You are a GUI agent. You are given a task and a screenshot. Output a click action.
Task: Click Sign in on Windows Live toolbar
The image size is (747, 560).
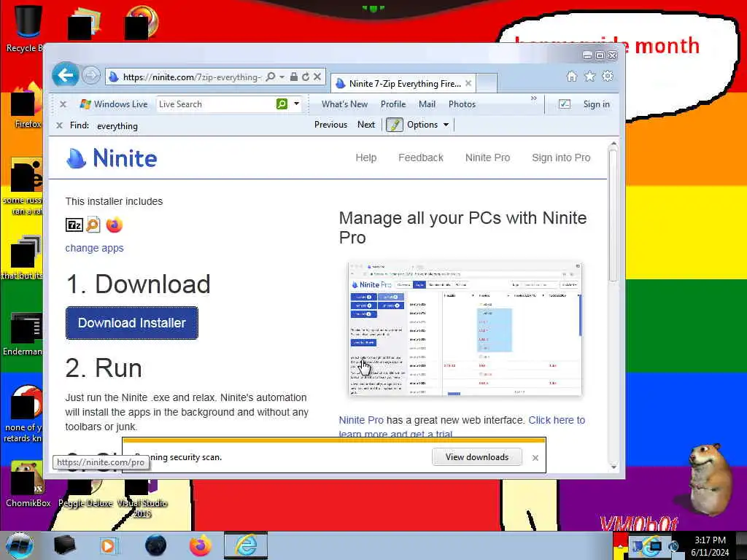(597, 104)
